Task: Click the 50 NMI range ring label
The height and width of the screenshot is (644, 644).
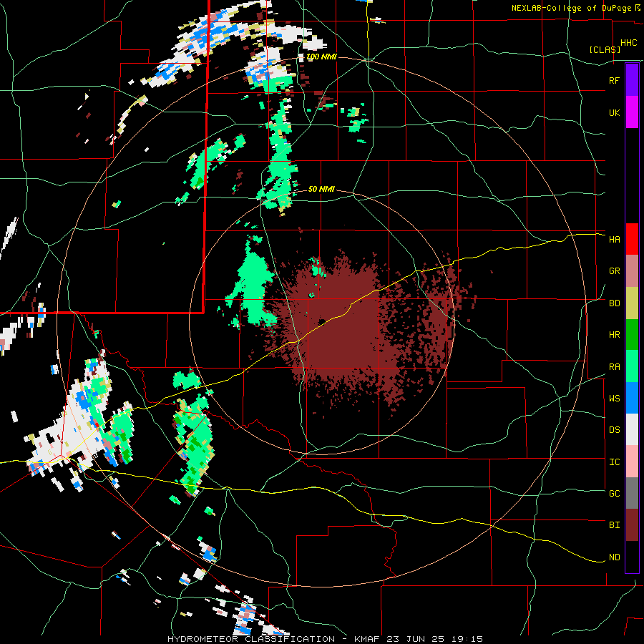Action: (321, 189)
